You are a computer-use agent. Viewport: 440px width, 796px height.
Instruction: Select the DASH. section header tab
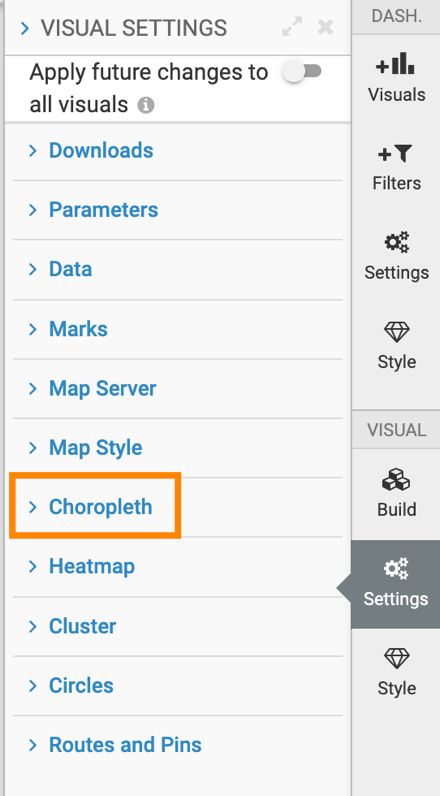[x=396, y=16]
